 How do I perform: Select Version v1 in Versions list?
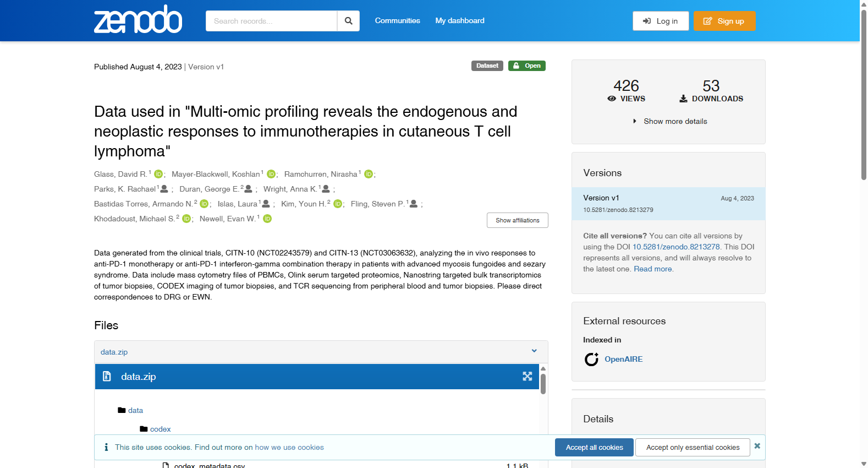tap(668, 204)
